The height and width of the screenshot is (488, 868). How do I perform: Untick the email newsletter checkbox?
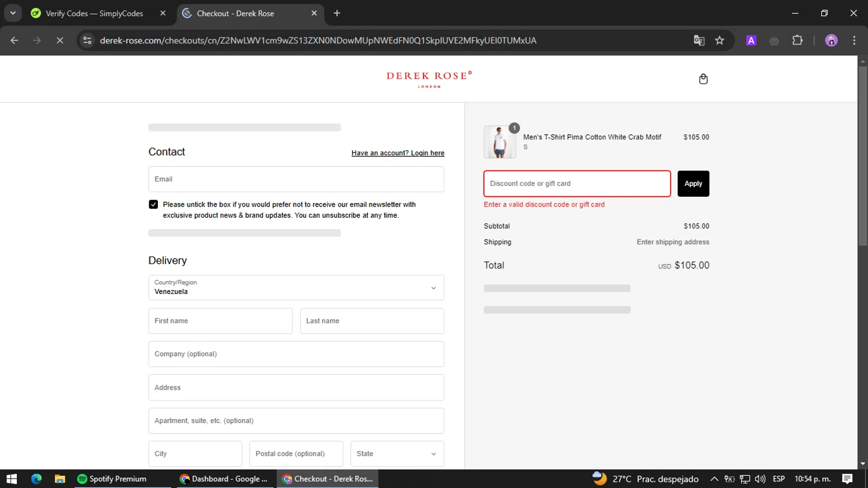pos(153,204)
